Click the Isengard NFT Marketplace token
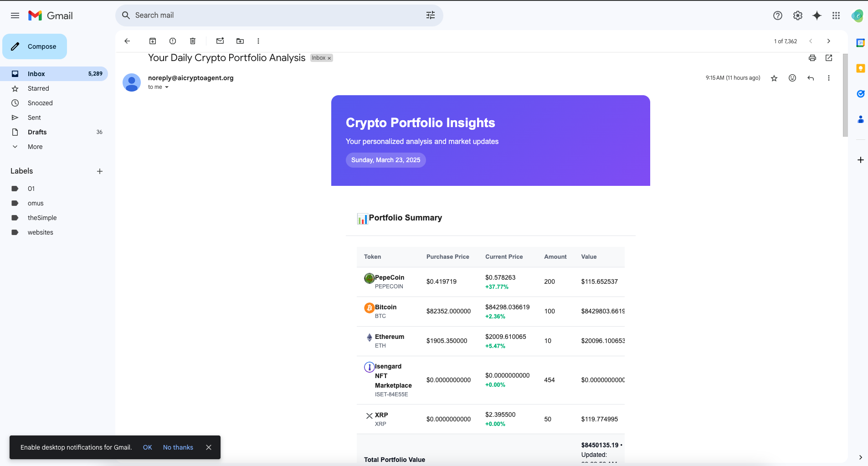The height and width of the screenshot is (466, 868). (x=393, y=376)
